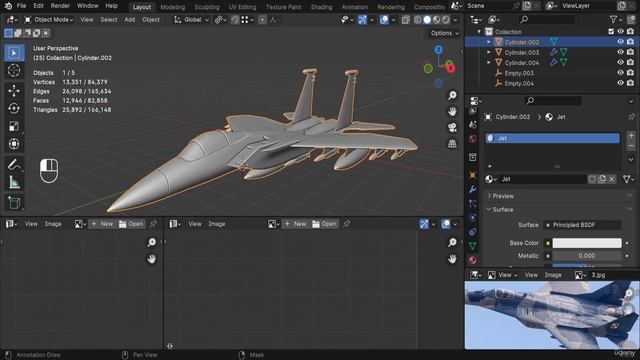Image resolution: width=640 pixels, height=360 pixels.
Task: Open the Material properties tab icon
Action: pyautogui.click(x=473, y=260)
